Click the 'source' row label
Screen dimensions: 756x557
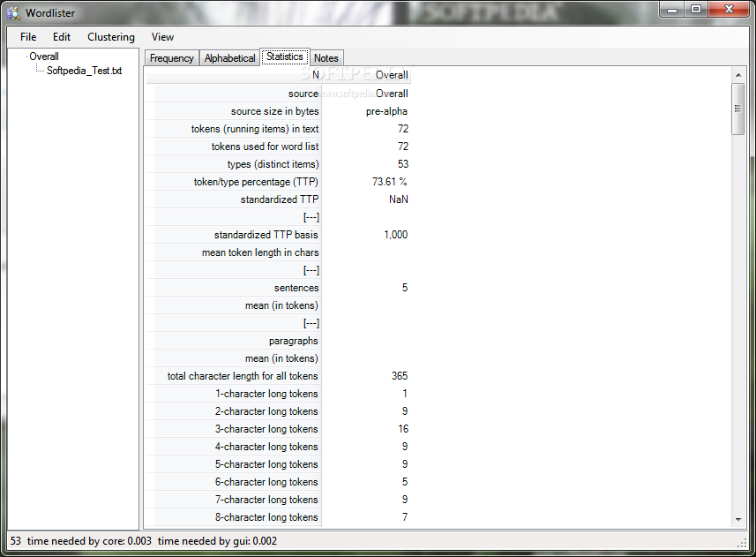303,94
